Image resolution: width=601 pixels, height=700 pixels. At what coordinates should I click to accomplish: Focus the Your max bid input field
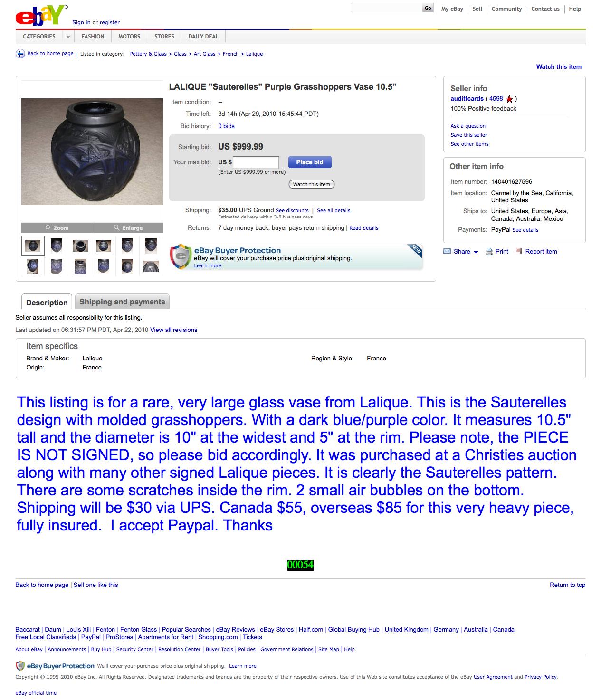[256, 162]
